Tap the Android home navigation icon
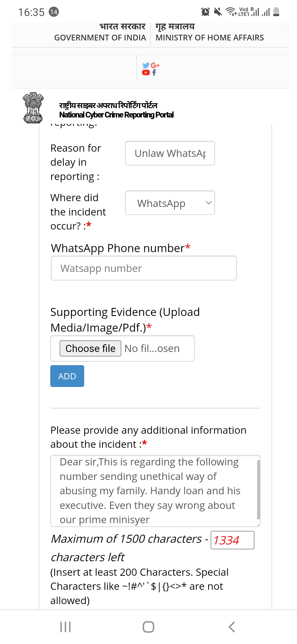 click(148, 627)
